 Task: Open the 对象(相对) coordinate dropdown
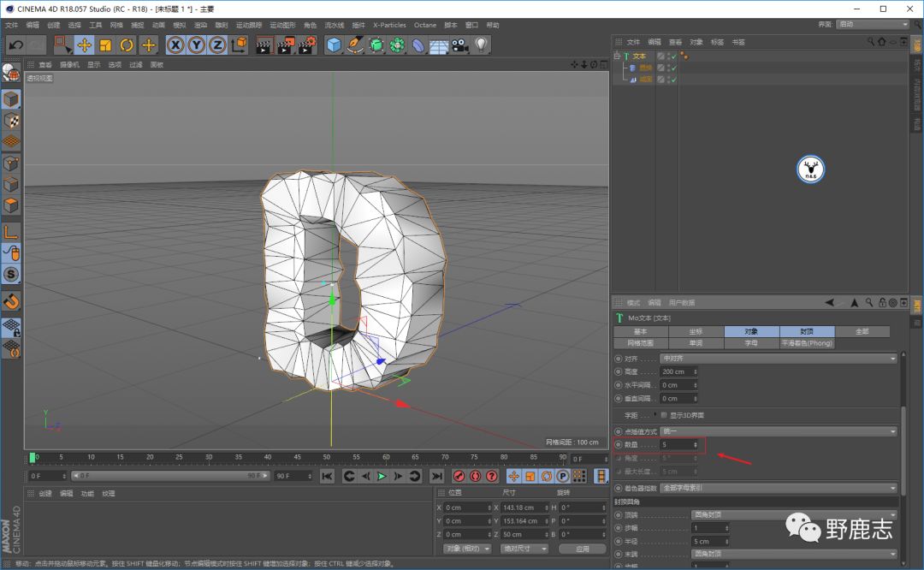(467, 549)
